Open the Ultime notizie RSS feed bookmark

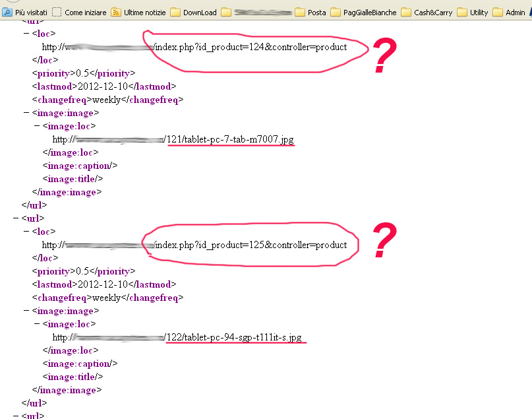tap(138, 13)
